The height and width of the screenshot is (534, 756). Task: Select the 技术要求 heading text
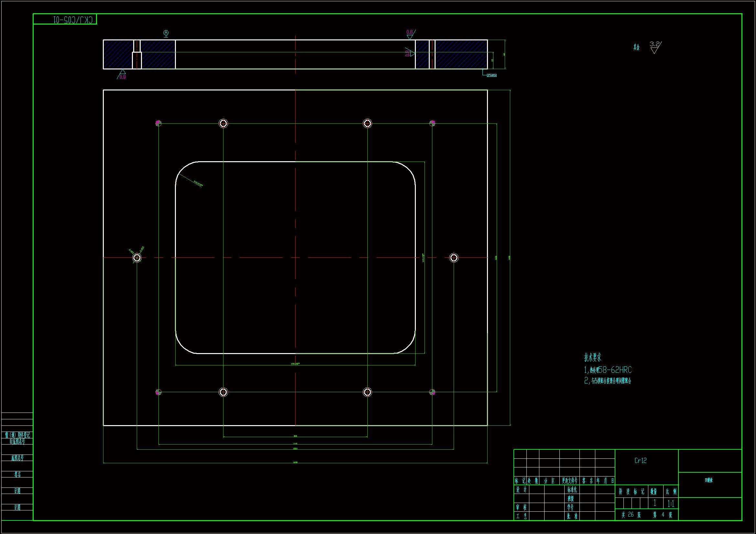tap(592, 357)
